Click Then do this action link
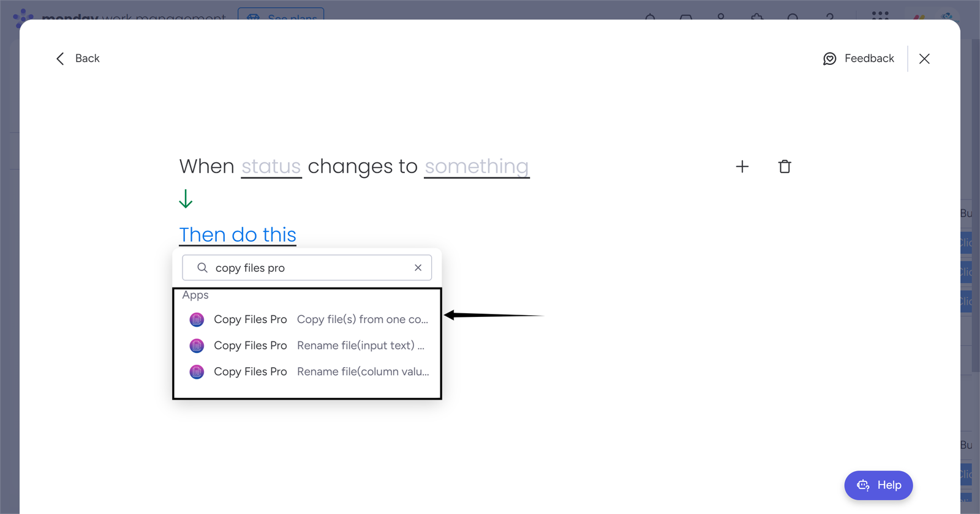 [238, 235]
